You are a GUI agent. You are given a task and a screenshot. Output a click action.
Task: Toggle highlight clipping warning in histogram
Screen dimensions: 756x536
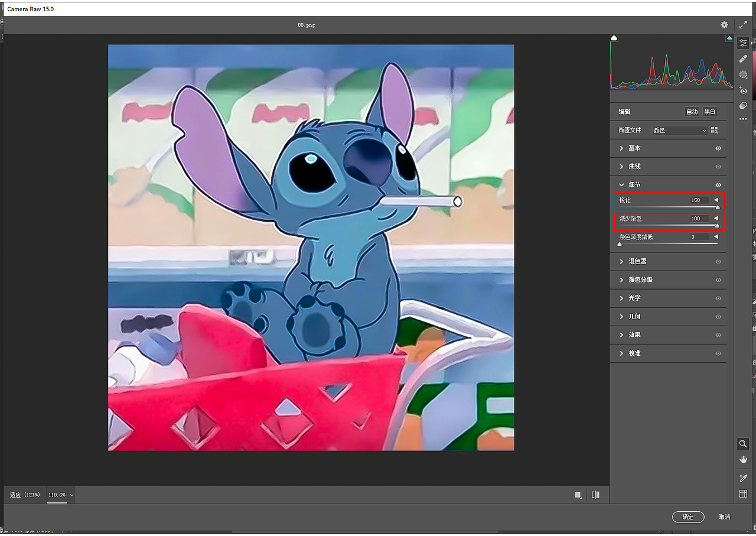pos(729,38)
